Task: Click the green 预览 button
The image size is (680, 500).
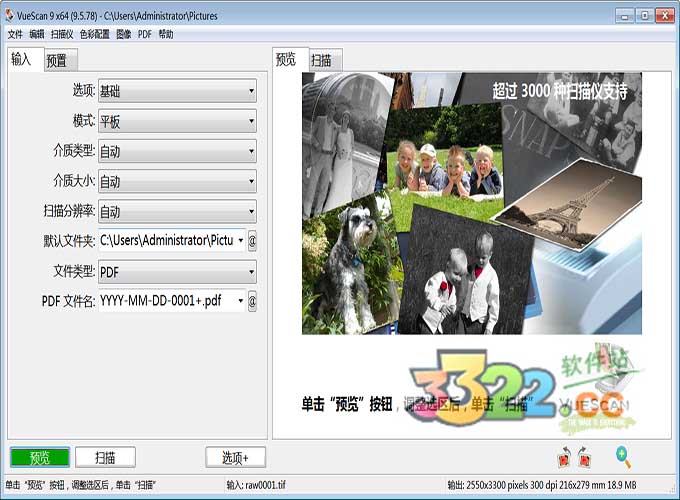Action: click(x=40, y=457)
